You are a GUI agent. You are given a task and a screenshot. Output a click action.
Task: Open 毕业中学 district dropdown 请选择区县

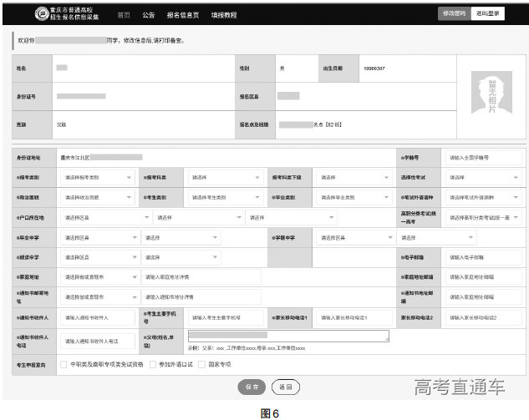point(100,238)
